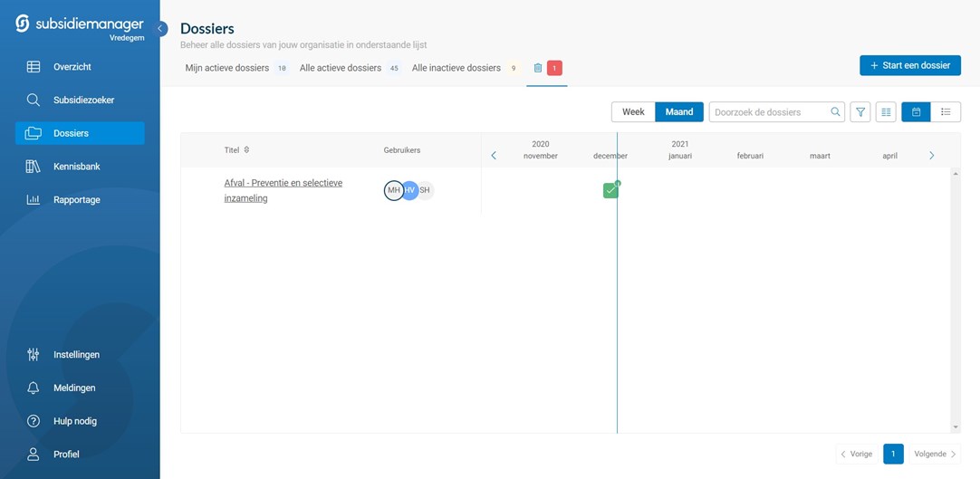
Task: Switch timeline to Week view
Action: tap(633, 112)
